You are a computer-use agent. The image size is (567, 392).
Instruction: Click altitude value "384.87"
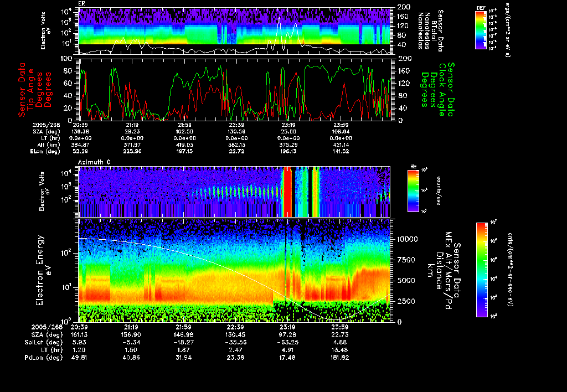(80, 145)
